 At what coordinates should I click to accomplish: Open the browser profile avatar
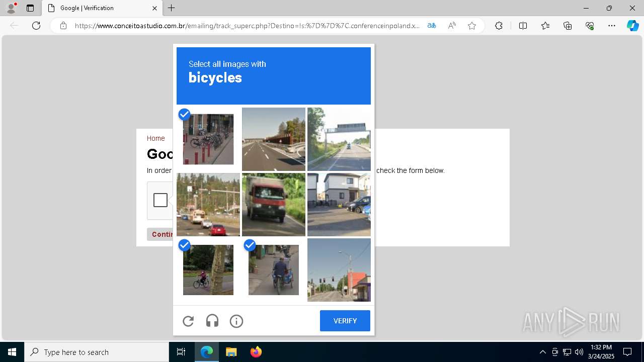[x=11, y=8]
